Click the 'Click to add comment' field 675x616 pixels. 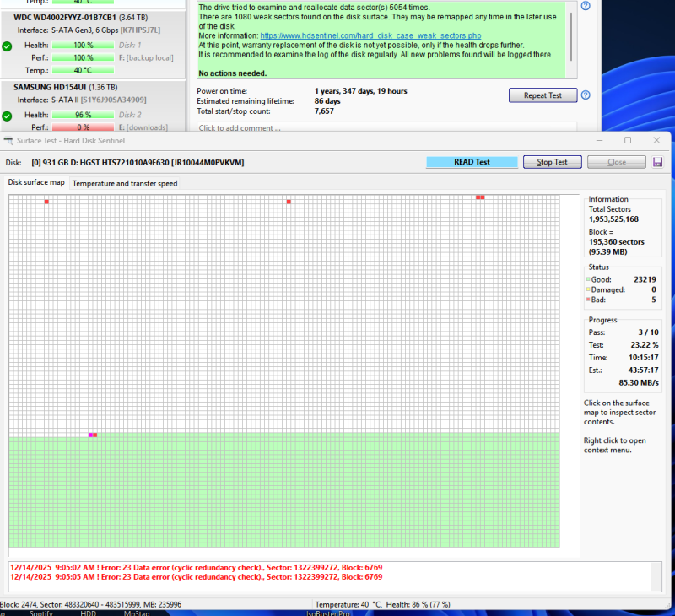pyautogui.click(x=386, y=128)
